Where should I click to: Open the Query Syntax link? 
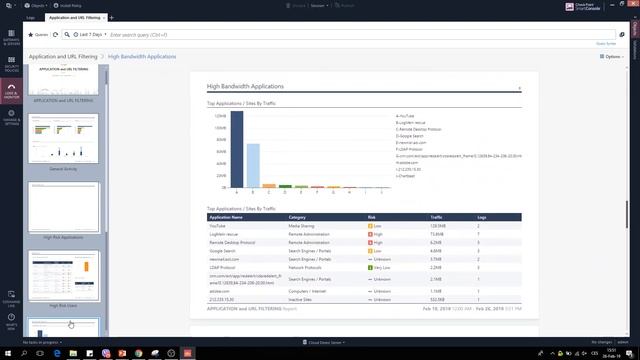coord(606,44)
